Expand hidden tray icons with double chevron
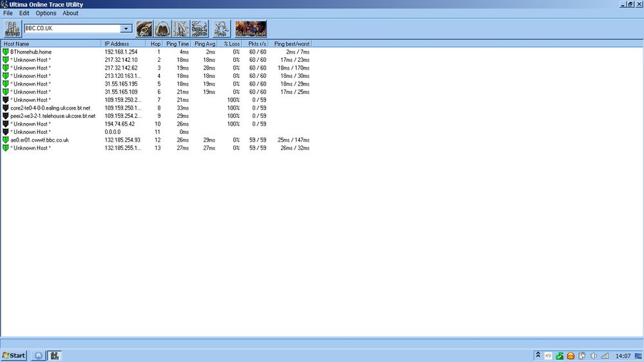 pyautogui.click(x=538, y=355)
